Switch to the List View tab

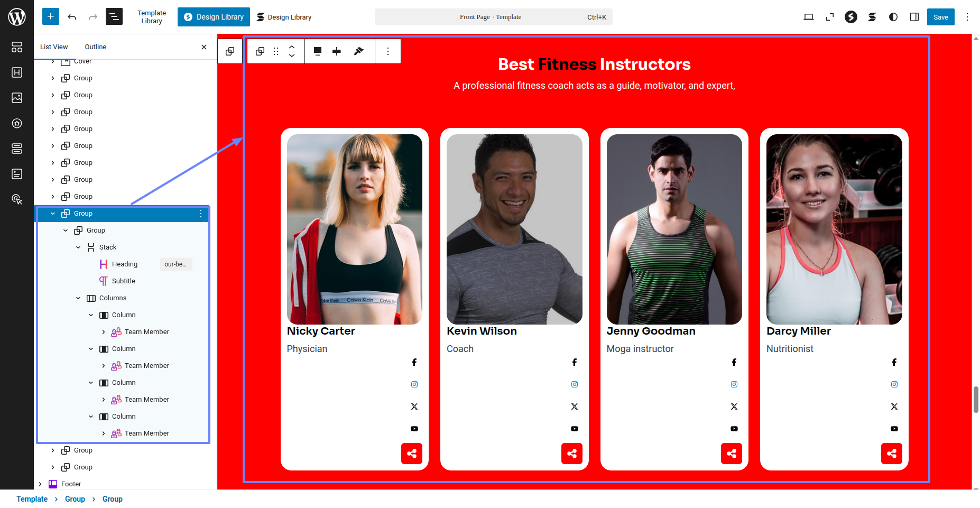point(54,47)
